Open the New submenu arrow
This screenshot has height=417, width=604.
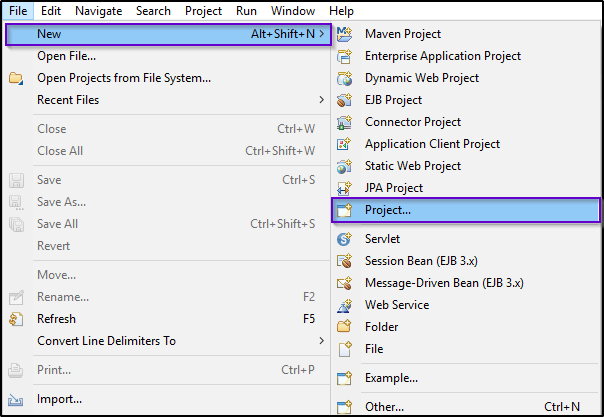(x=321, y=34)
